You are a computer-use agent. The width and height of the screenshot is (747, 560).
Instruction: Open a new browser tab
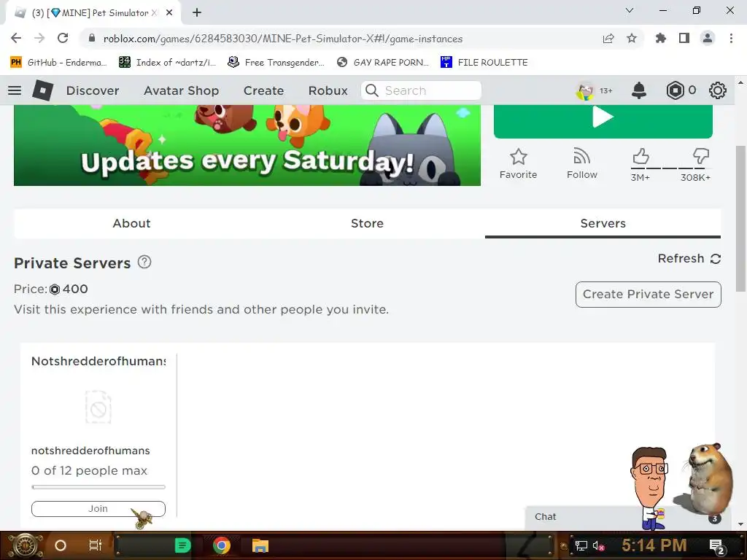click(197, 13)
